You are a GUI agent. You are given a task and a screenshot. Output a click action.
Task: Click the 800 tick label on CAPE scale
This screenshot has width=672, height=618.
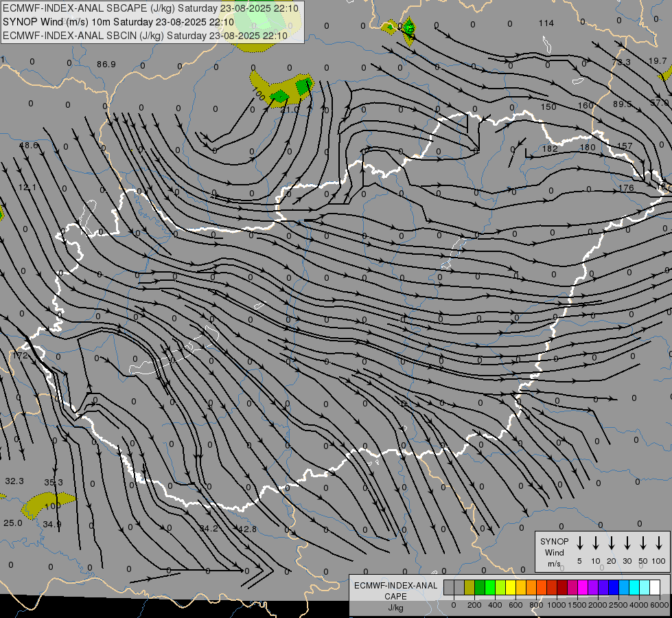click(536, 605)
